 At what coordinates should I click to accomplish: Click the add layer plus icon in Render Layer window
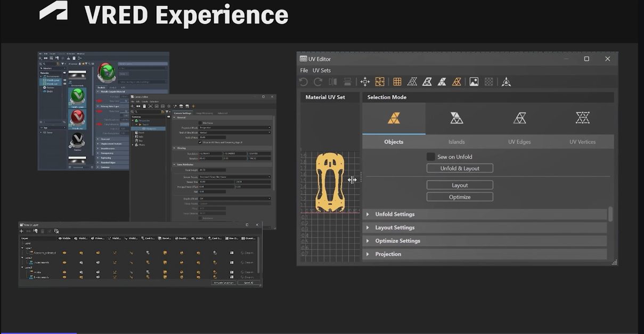(21, 231)
